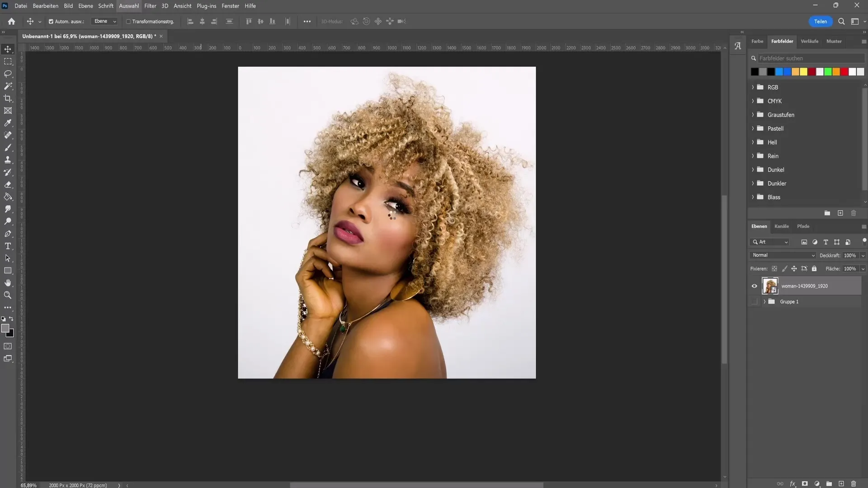Image resolution: width=868 pixels, height=488 pixels.
Task: Toggle 3D-Modus on toolbar
Action: pyautogui.click(x=332, y=21)
